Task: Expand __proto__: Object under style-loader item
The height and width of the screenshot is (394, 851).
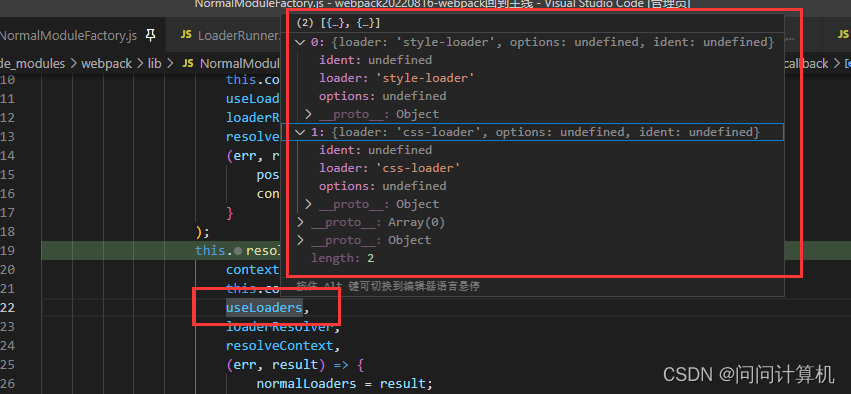Action: [308, 114]
